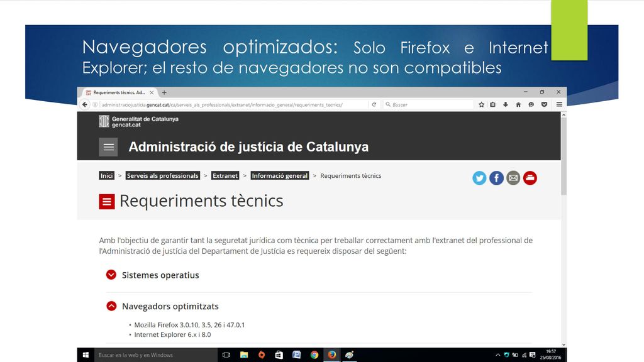The image size is (644, 362).
Task: Open site information icon in address bar
Action: [x=95, y=105]
